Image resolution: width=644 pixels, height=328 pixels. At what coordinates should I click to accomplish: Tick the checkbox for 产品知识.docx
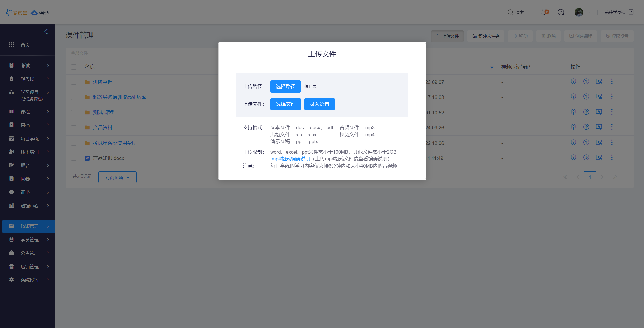coord(74,158)
